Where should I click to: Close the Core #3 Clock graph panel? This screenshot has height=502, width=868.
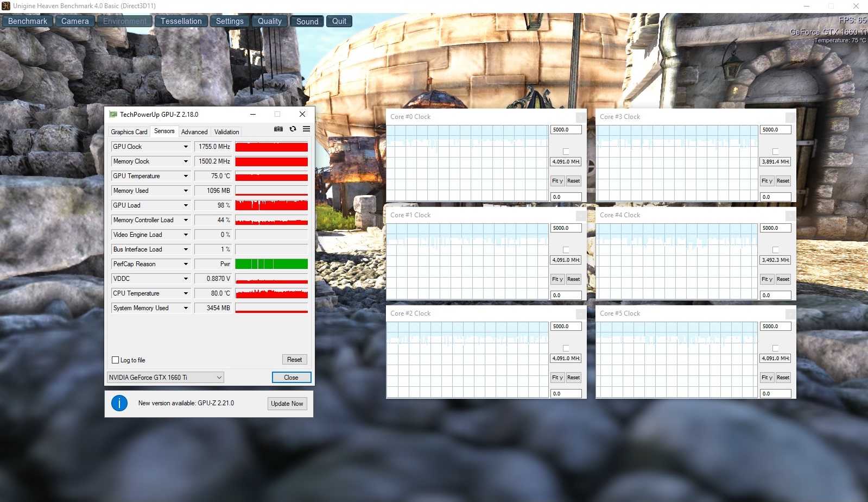point(790,117)
